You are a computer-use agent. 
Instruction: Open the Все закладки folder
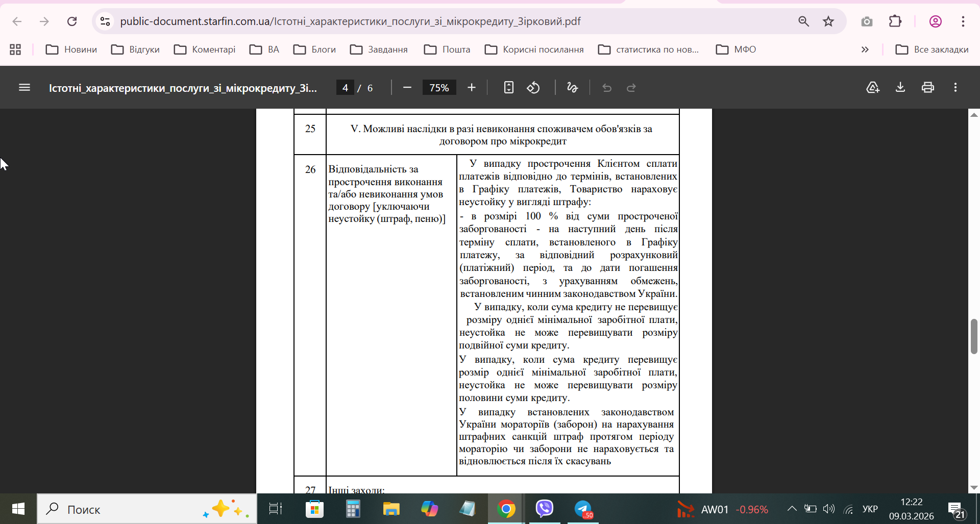932,49
